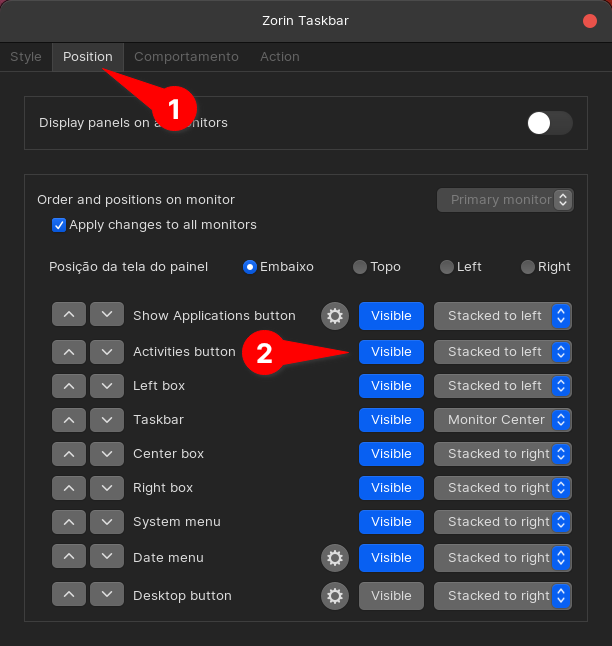
Task: Open System menu position dropdown
Action: click(x=502, y=522)
